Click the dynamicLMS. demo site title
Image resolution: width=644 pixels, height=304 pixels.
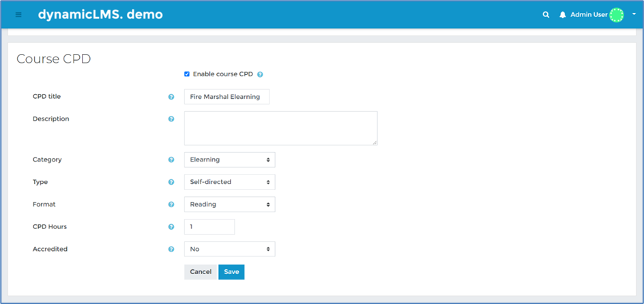100,14
